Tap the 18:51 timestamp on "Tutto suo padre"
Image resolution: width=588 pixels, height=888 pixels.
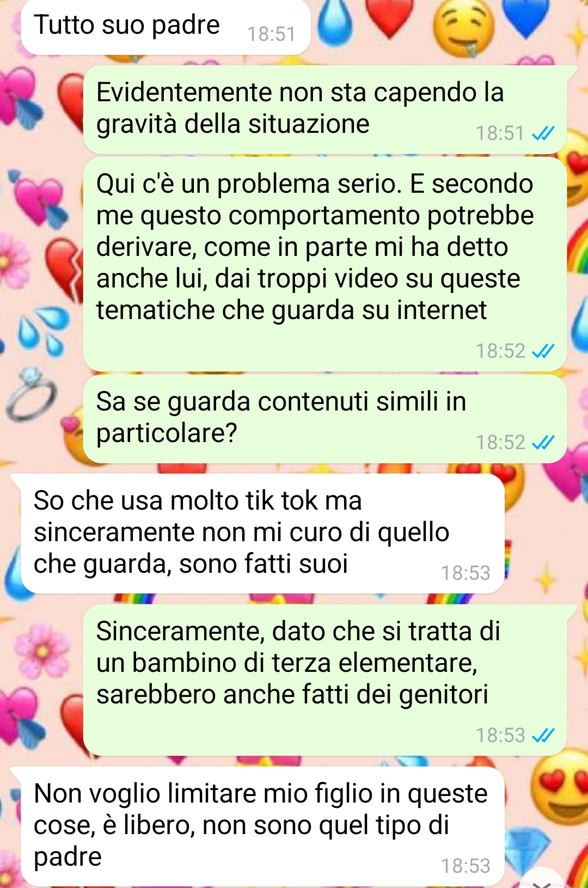coord(271,34)
